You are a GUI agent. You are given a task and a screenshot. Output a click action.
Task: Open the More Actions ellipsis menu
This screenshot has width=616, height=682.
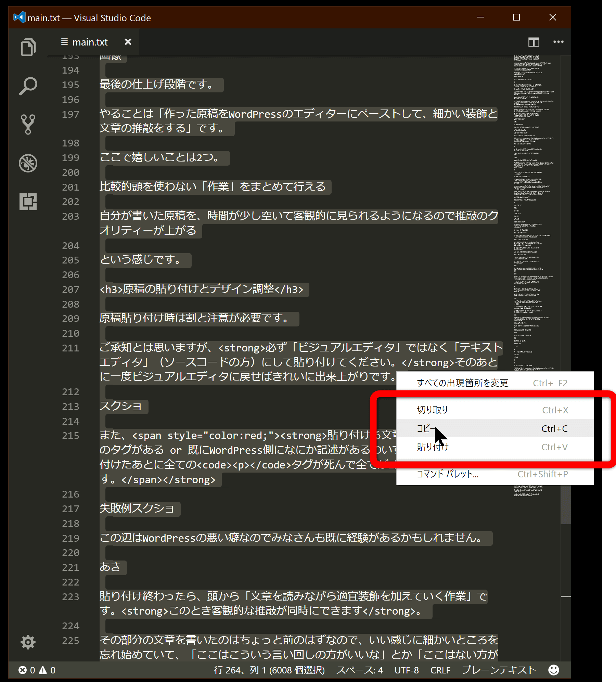tap(559, 42)
